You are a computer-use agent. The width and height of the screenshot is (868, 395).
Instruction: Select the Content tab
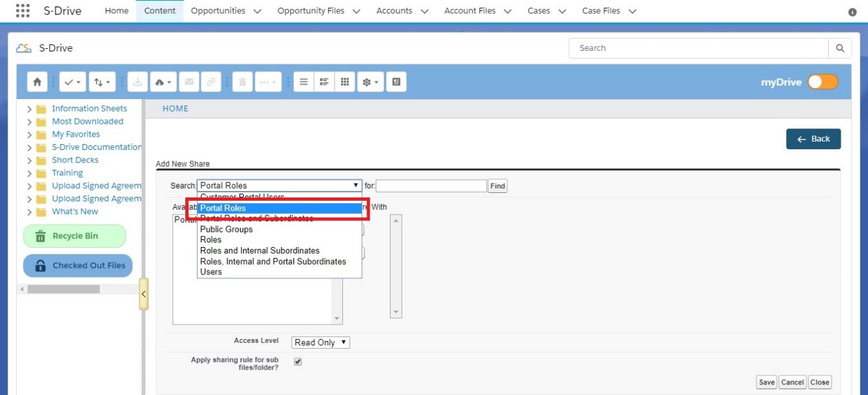(x=160, y=11)
